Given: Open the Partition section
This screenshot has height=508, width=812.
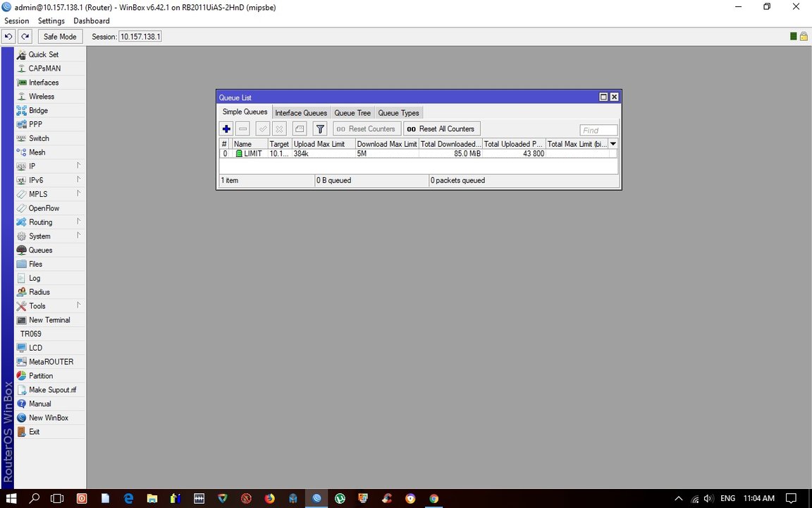Looking at the screenshot, I should pyautogui.click(x=50, y=376).
